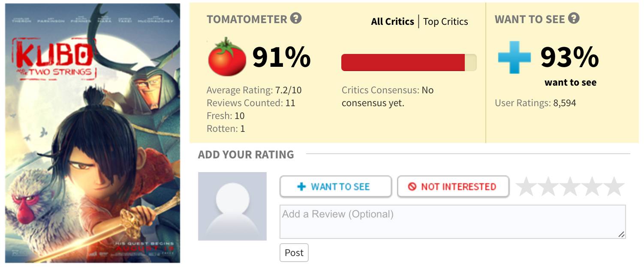Switch to the All Critics tab

[x=393, y=21]
